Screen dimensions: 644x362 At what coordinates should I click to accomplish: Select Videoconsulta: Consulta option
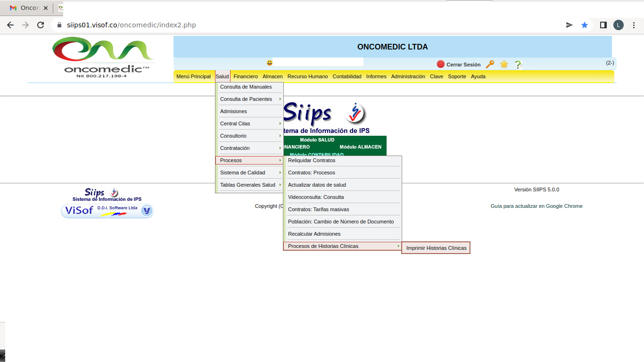point(316,197)
